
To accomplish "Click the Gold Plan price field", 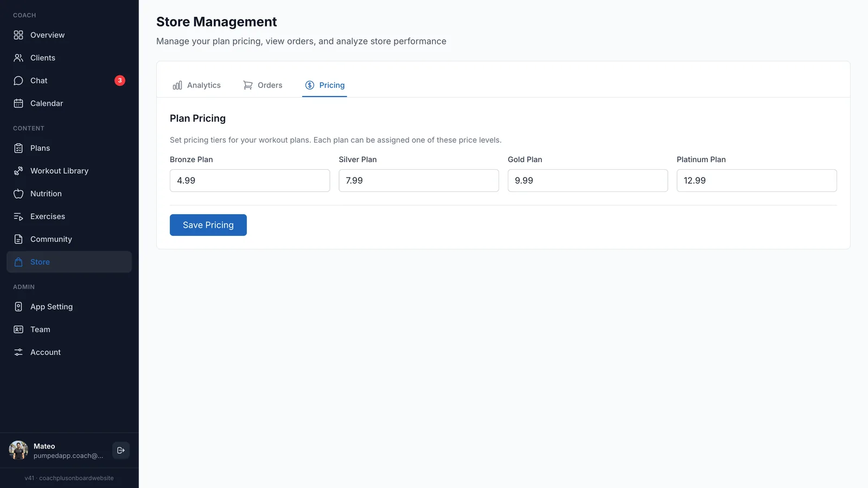I will pyautogui.click(x=588, y=181).
